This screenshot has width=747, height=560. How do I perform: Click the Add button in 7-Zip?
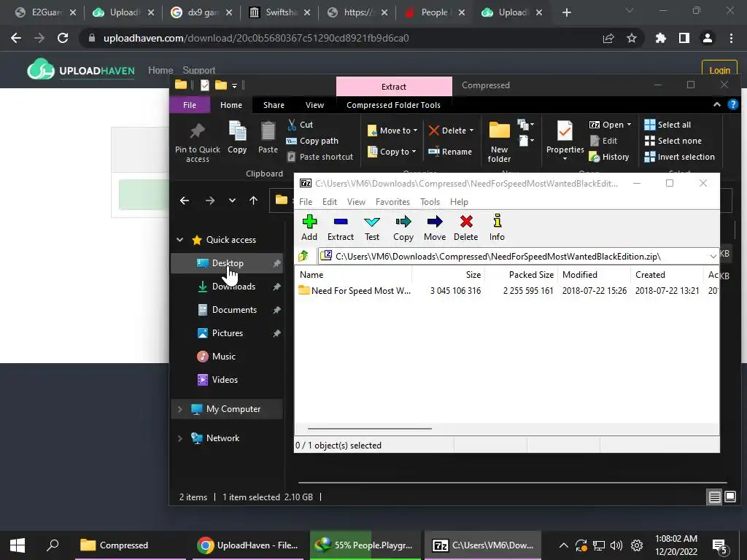[309, 227]
